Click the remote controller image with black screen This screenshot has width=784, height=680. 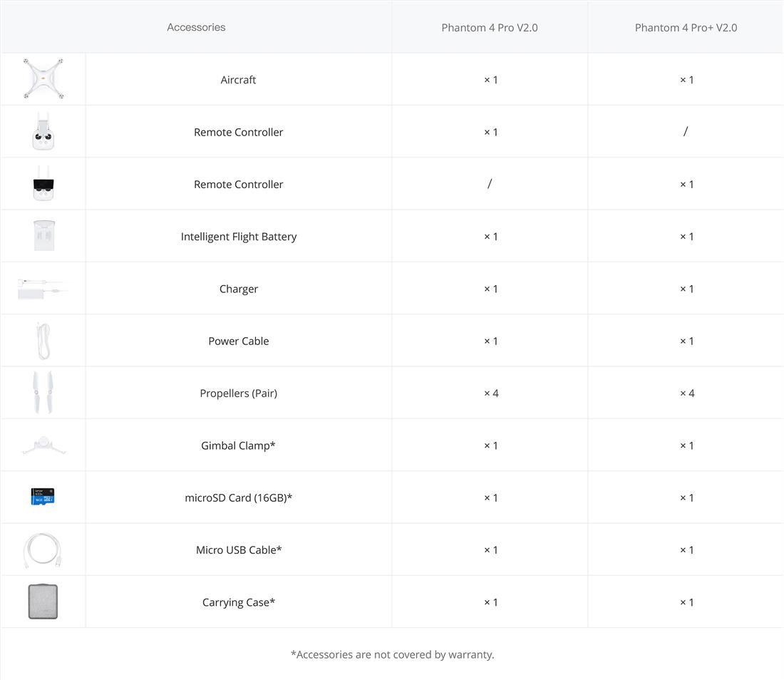[x=43, y=184]
